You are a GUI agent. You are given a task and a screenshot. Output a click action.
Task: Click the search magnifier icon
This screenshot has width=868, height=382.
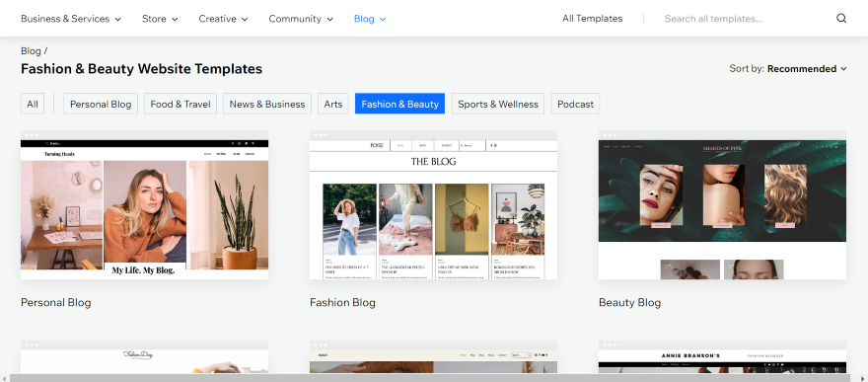pyautogui.click(x=840, y=19)
